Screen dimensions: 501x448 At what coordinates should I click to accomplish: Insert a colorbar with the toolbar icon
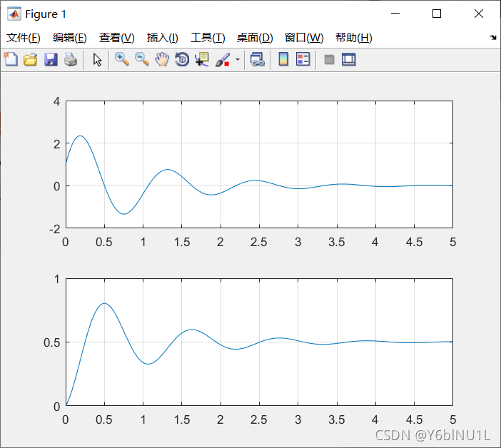[x=283, y=59]
